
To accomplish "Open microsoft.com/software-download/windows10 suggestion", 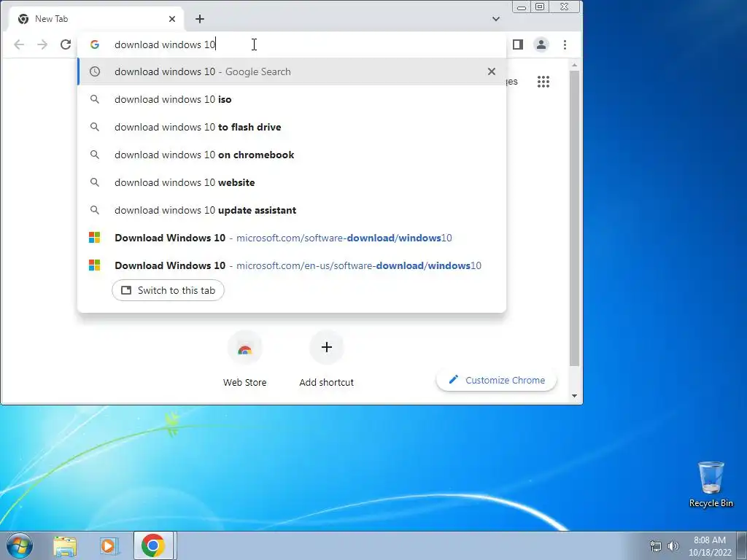I will [x=292, y=237].
